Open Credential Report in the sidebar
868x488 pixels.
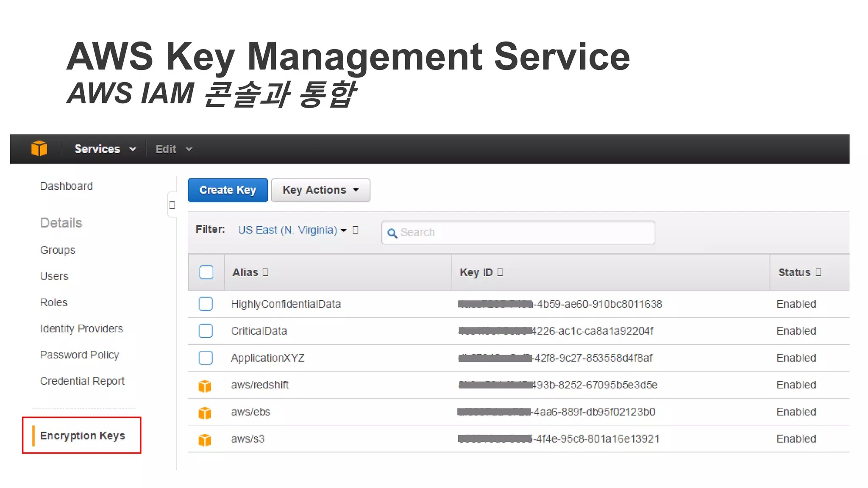82,381
